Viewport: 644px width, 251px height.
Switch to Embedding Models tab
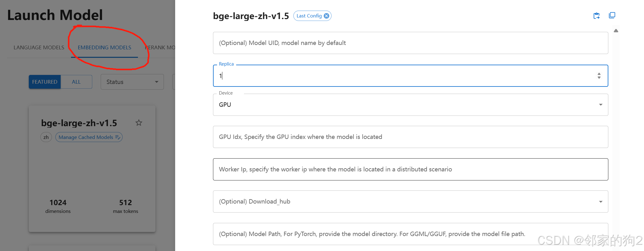coord(104,47)
